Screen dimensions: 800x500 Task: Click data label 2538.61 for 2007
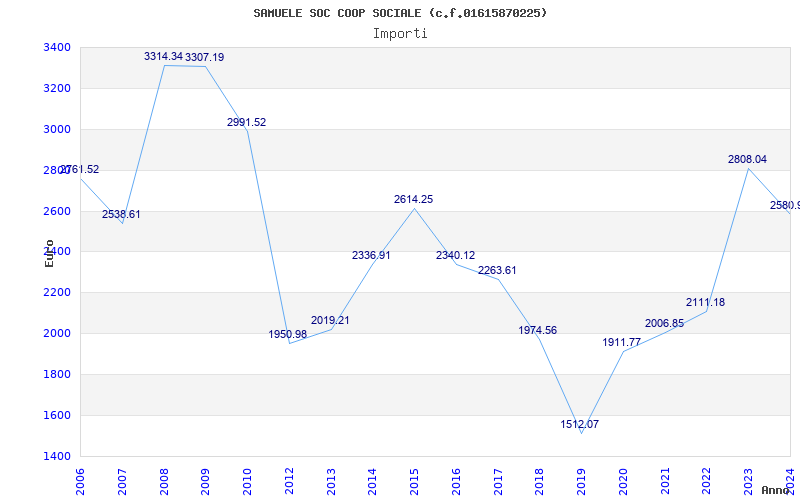pos(121,214)
